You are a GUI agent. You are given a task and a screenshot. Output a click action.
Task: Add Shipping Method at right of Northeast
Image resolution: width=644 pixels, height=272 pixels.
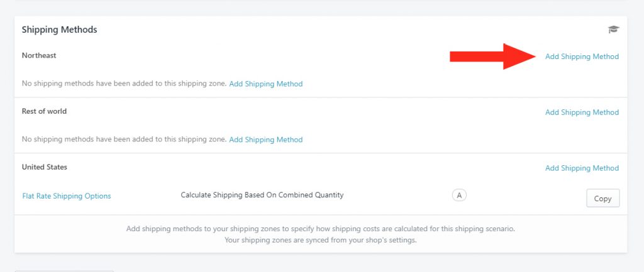(582, 57)
